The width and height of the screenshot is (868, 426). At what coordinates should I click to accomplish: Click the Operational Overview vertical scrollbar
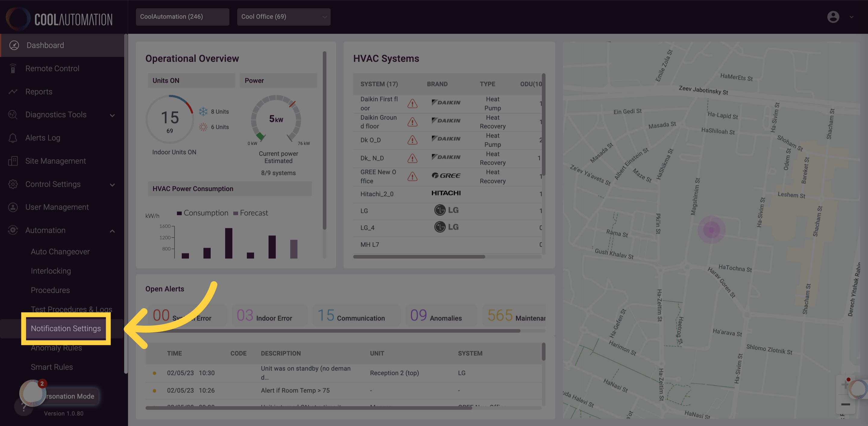click(324, 140)
